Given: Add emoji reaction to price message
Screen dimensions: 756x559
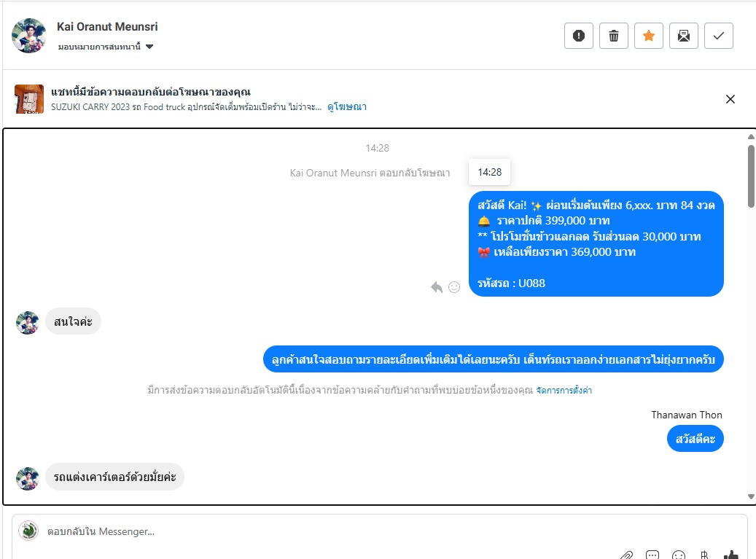Looking at the screenshot, I should tap(454, 287).
